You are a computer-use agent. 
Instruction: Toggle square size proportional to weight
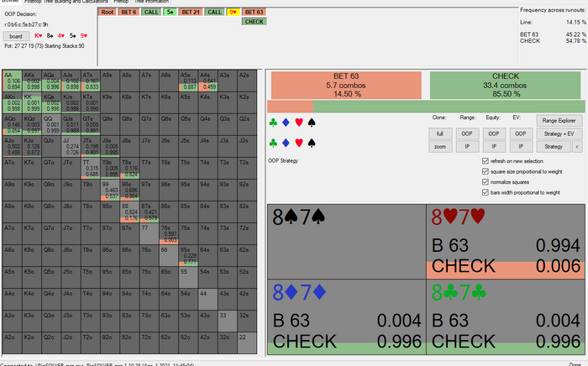[x=486, y=171]
